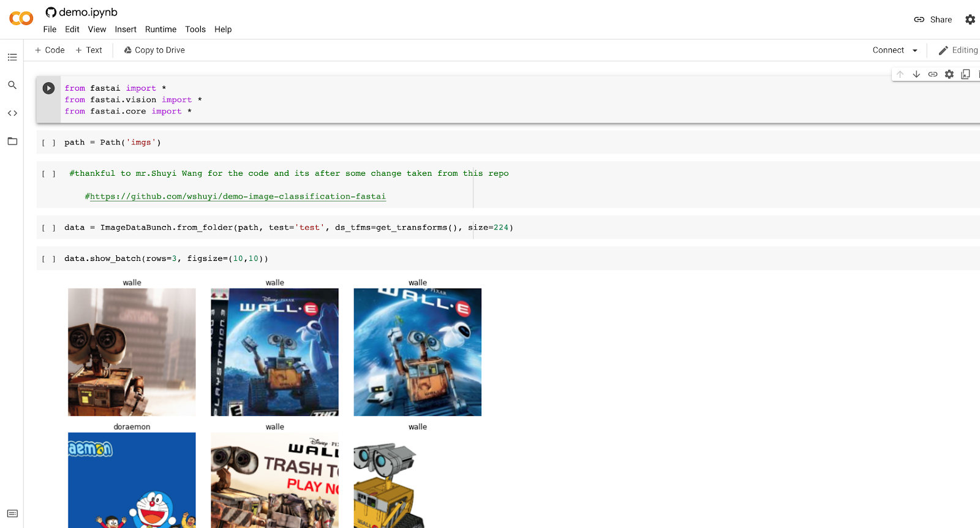Open cell editor settings gear
The image size is (980, 528).
(x=949, y=74)
